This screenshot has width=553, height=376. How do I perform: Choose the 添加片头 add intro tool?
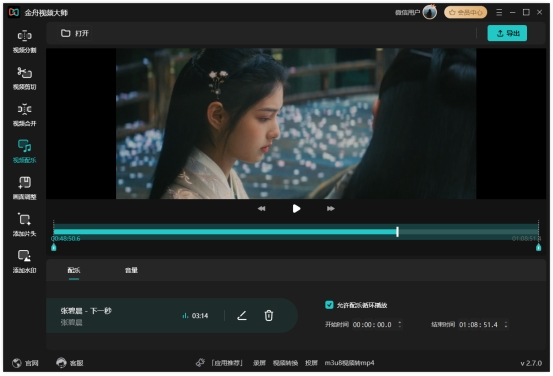click(24, 225)
